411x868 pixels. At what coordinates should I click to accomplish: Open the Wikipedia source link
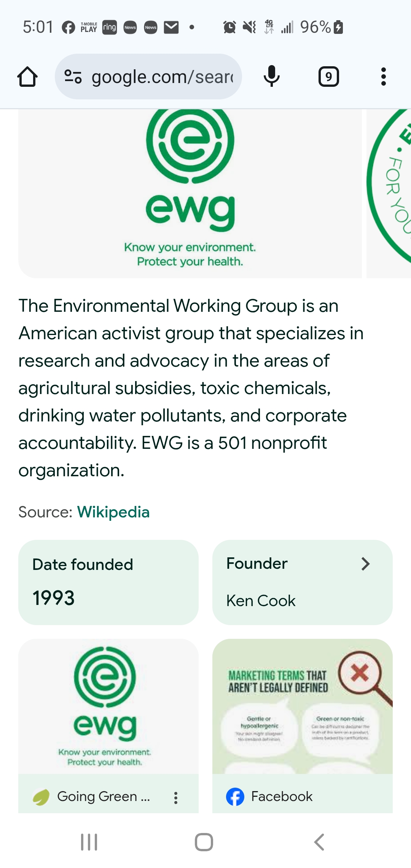point(113,512)
